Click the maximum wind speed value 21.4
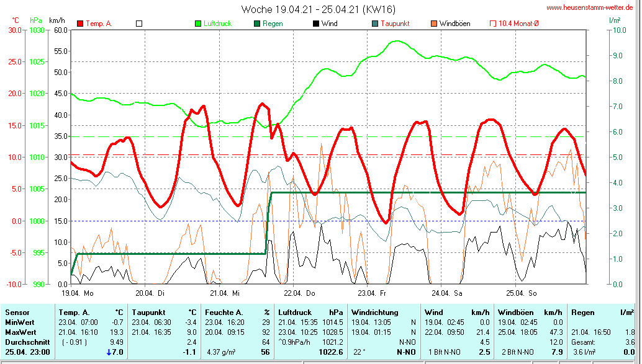642x364 pixels. coord(483,332)
